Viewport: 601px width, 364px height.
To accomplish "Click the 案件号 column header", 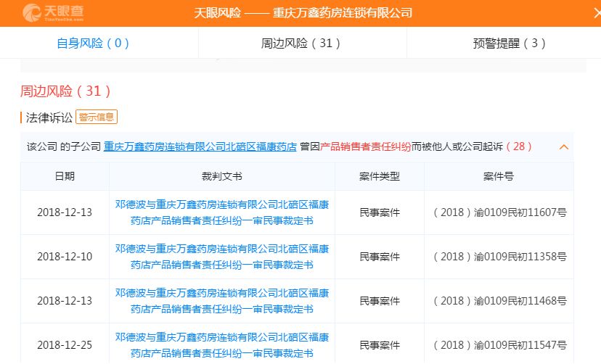I will point(499,176).
